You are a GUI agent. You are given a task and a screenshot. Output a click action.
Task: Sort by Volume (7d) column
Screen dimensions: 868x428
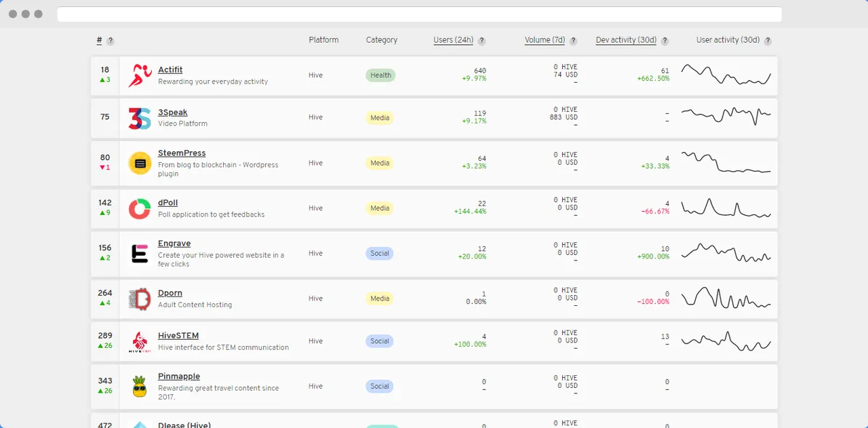pos(545,40)
